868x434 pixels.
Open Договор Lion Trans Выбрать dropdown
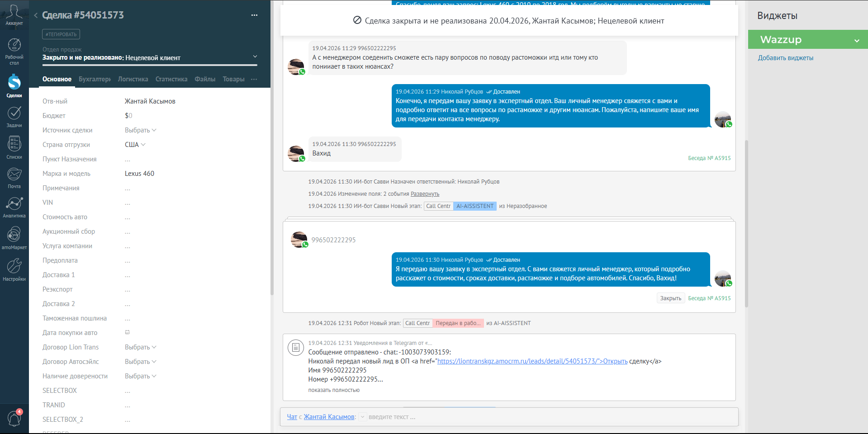[140, 347]
